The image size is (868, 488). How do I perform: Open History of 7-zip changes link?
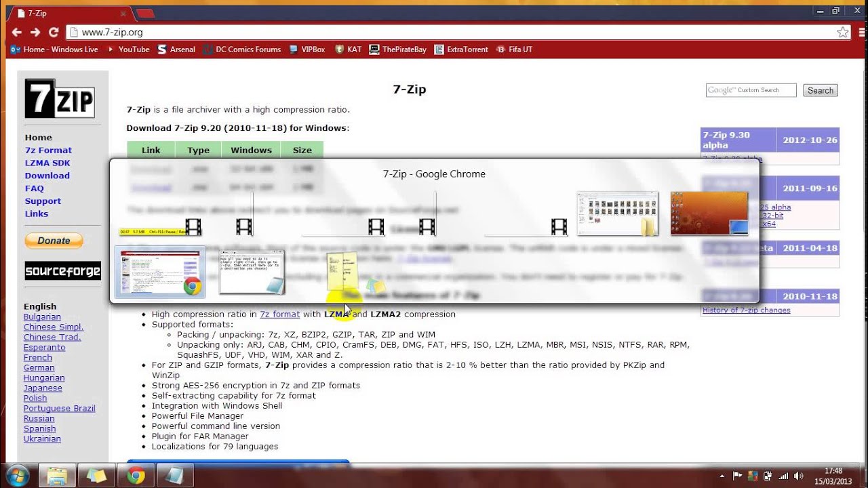tap(747, 310)
